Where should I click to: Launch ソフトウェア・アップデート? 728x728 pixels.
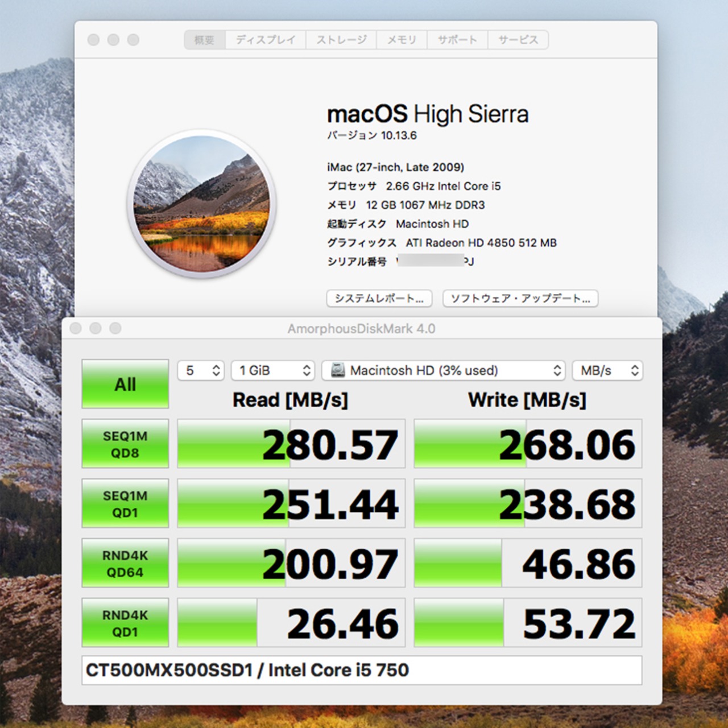click(x=520, y=299)
